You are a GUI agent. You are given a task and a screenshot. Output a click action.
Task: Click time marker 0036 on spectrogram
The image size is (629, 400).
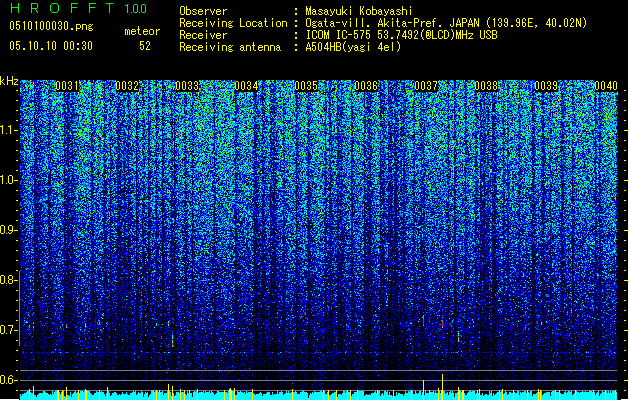(366, 86)
